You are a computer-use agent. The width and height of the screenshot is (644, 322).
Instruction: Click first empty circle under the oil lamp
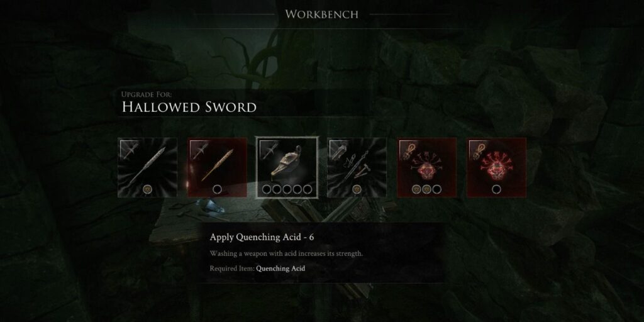[x=267, y=189]
